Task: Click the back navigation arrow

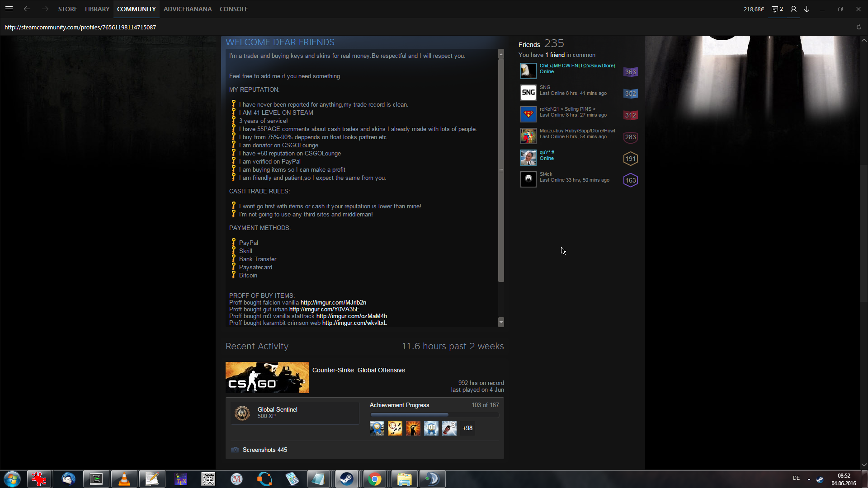Action: (27, 9)
